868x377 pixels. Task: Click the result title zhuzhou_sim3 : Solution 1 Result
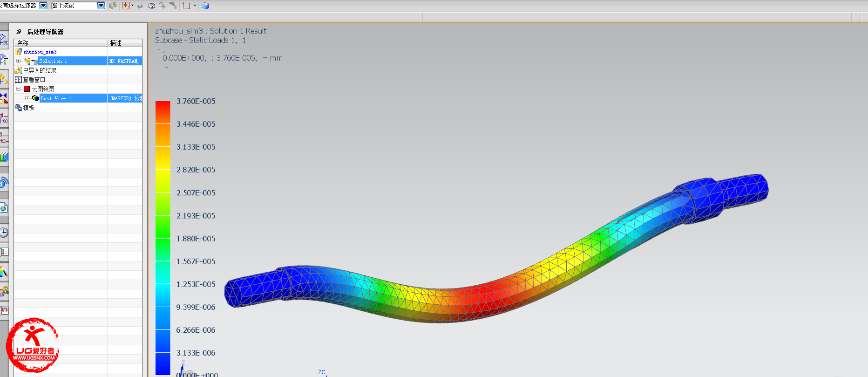[x=210, y=31]
